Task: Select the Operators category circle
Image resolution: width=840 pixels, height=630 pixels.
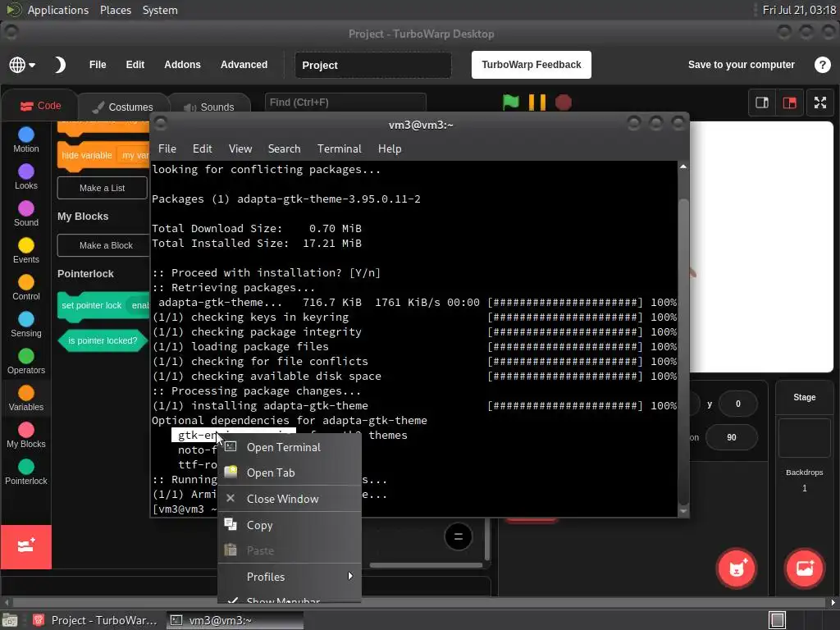Action: click(x=25, y=356)
